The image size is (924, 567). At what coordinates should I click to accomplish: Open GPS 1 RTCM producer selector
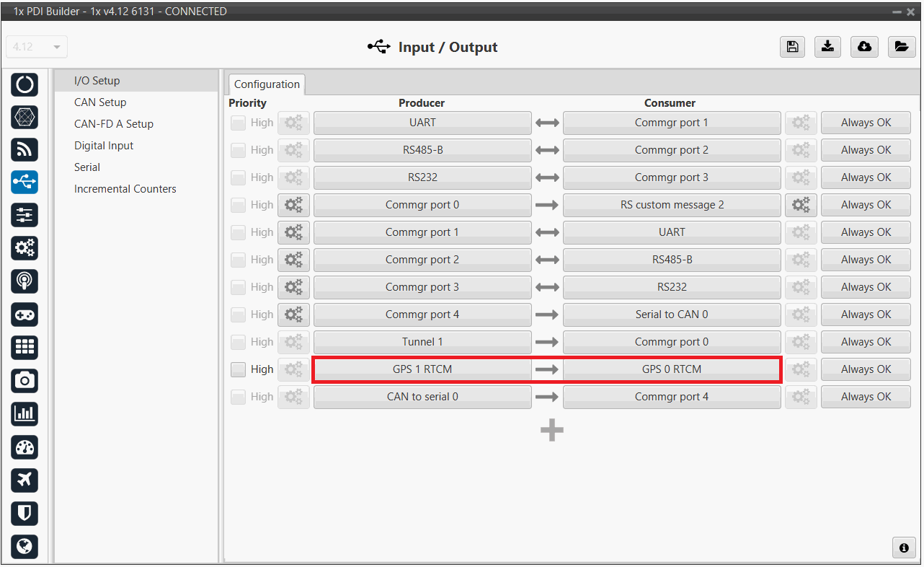pos(422,369)
